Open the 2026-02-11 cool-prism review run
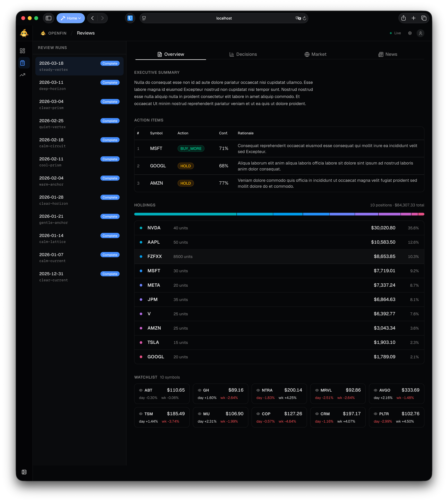448x502 pixels. (x=79, y=162)
